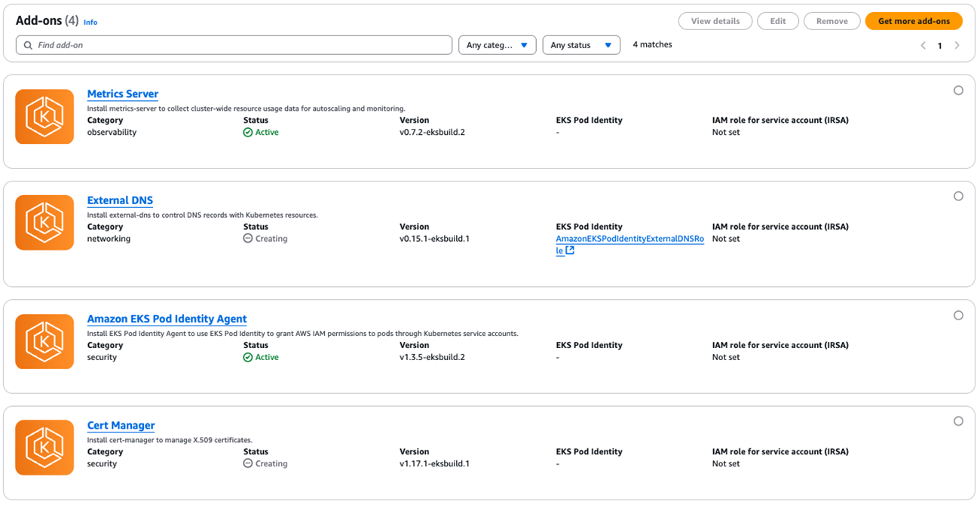Click the Active check icon for Pod Identity Agent
Screen dimensions: 980x507
247,356
